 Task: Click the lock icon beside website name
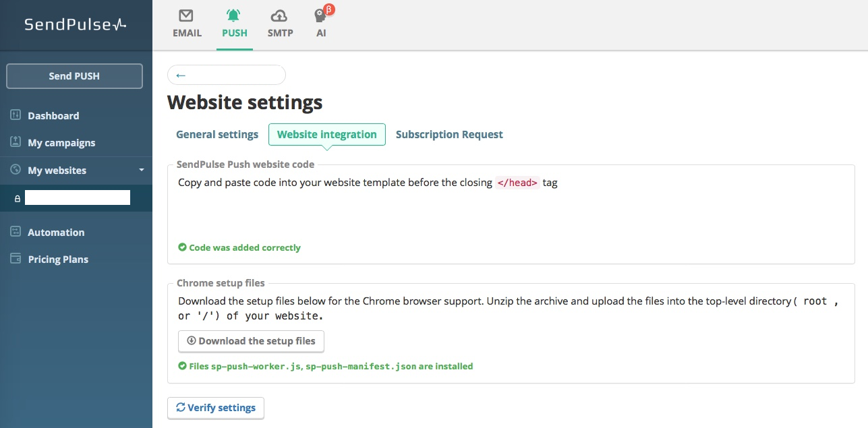click(x=18, y=199)
